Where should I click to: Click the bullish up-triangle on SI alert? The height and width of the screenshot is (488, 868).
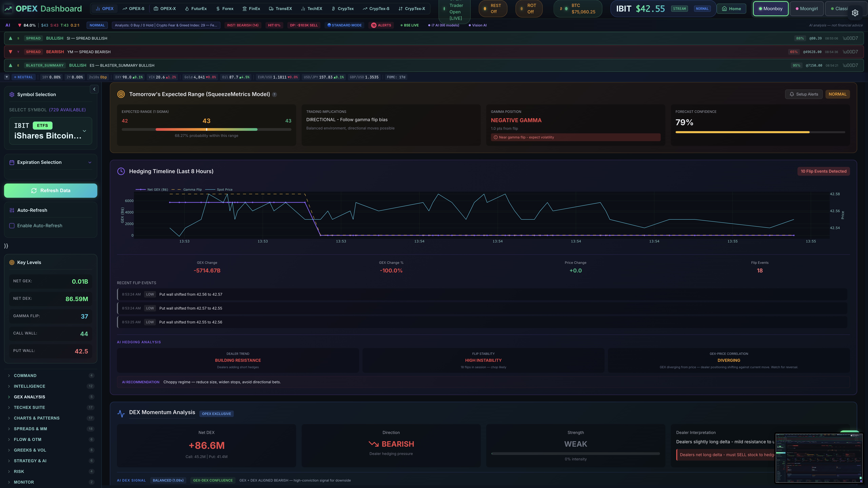(11, 38)
